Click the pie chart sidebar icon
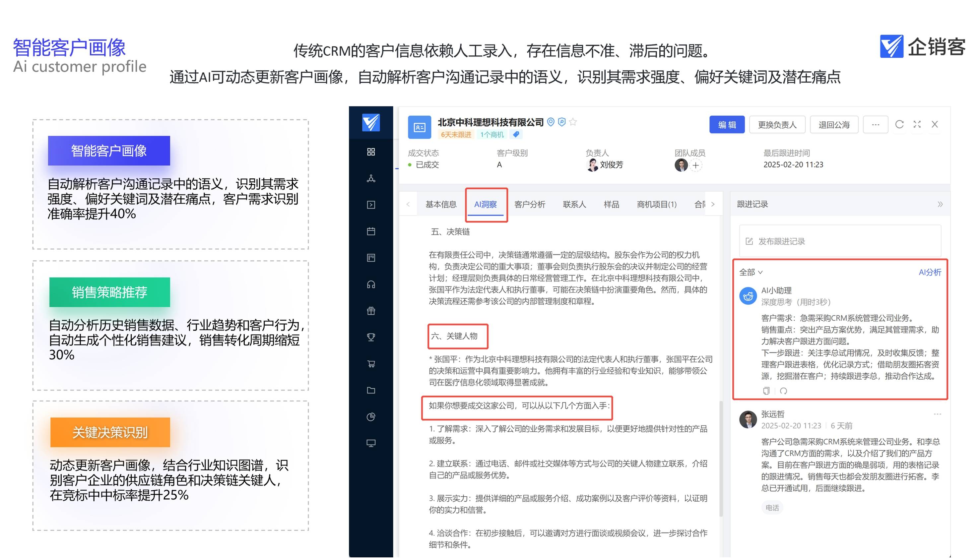 pos(371,416)
